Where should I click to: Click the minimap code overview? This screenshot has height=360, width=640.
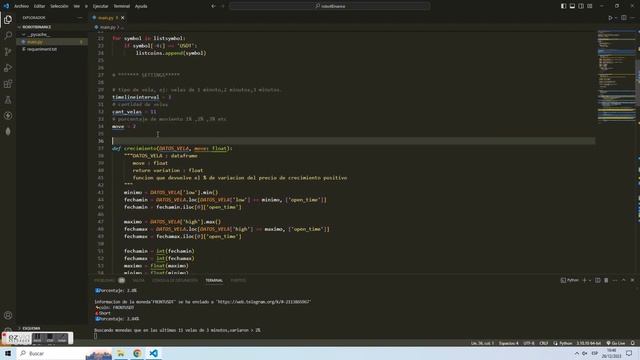616,76
